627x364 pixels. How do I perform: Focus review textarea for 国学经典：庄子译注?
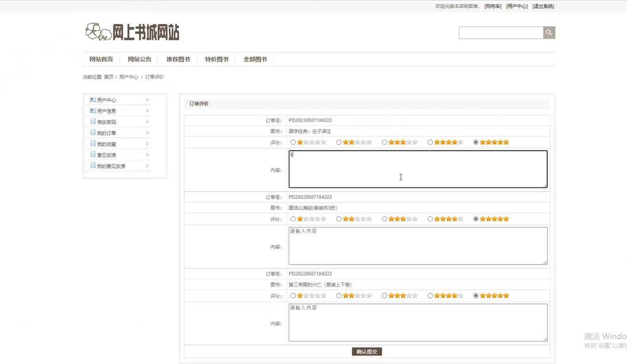[x=418, y=169]
